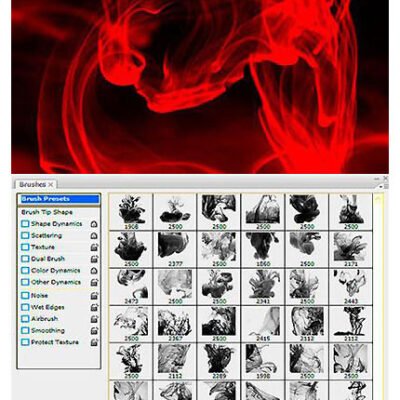Image resolution: width=400 pixels, height=400 pixels.
Task: Pick the brush preset numbered 1998
Action: (x=263, y=362)
